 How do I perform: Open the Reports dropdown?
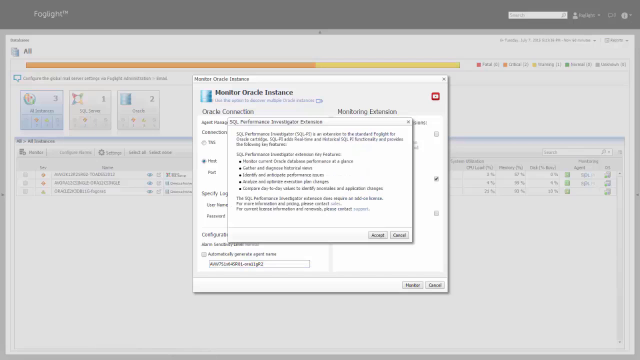(x=616, y=40)
